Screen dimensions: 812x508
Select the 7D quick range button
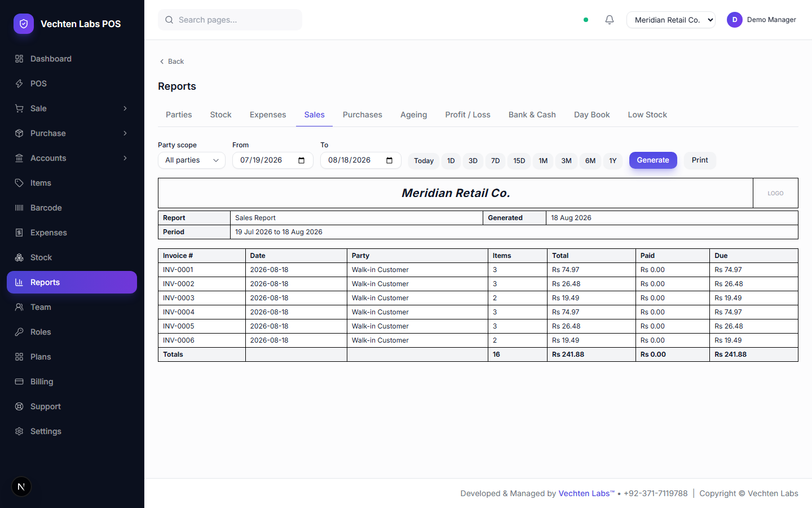pos(496,161)
